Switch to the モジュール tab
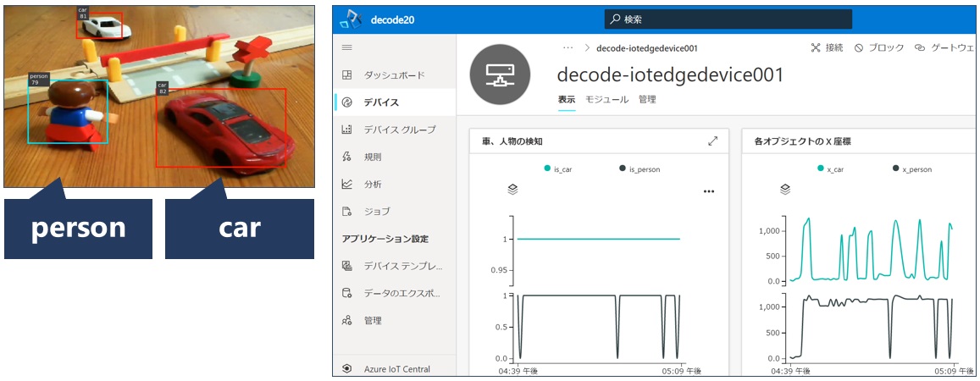This screenshot has width=980, height=381. tap(606, 99)
